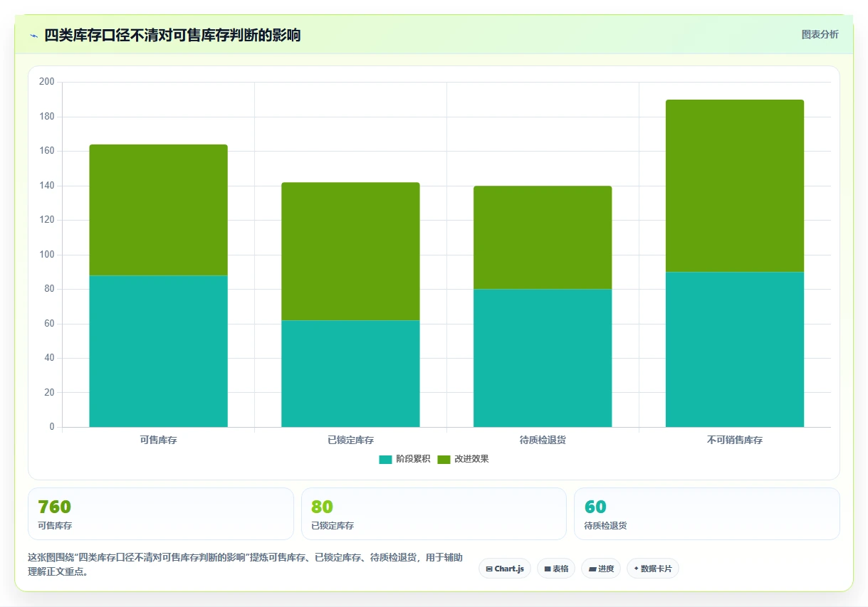Select the teal bar segment for 待质检退货
868x607 pixels.
point(543,358)
